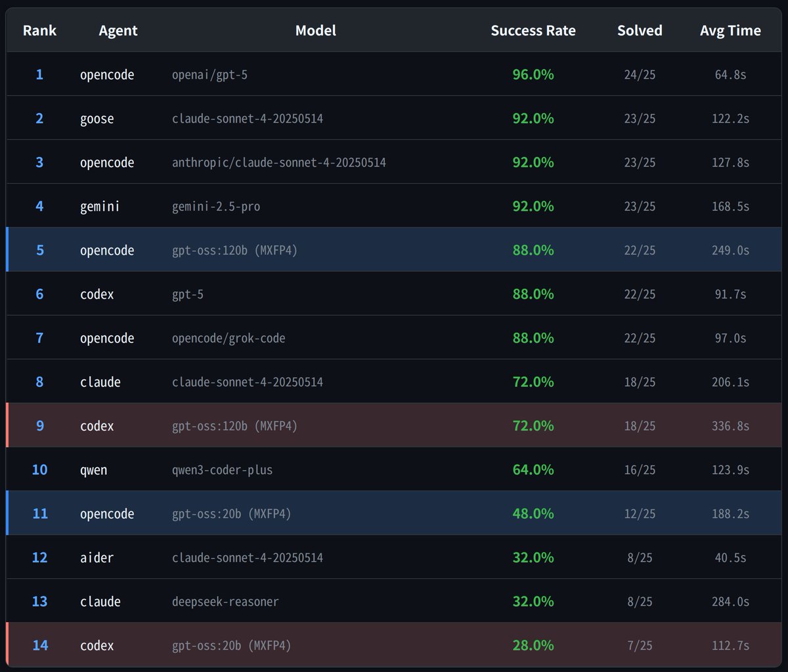This screenshot has width=788, height=672.
Task: Sort by the Model column header
Action: click(x=316, y=30)
